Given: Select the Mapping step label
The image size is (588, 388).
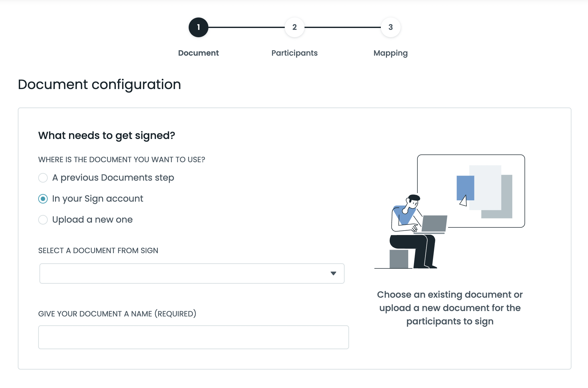Looking at the screenshot, I should pos(390,53).
